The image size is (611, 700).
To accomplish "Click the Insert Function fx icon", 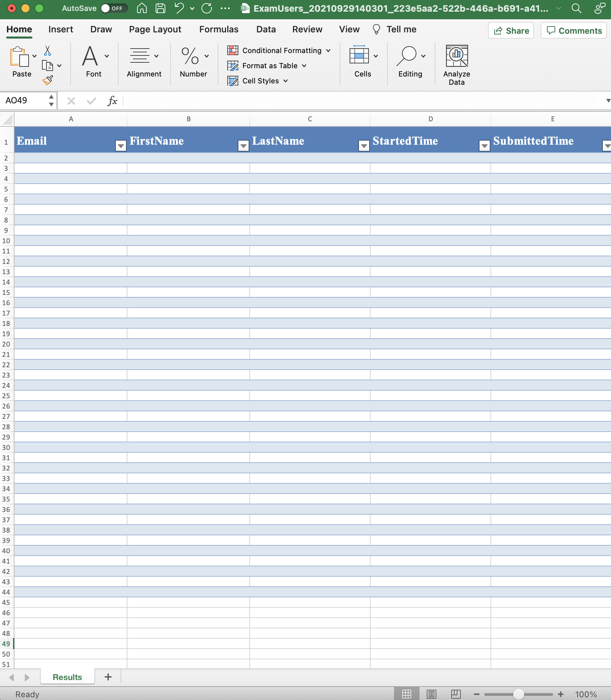I will pyautogui.click(x=112, y=101).
